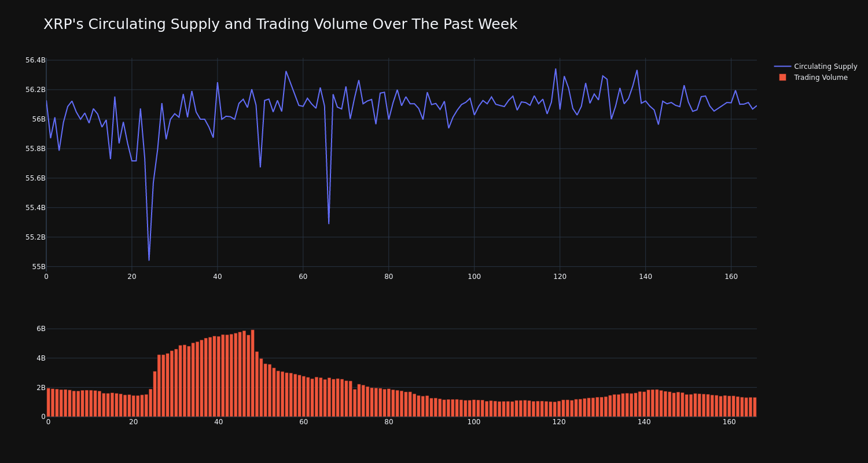Click the 6B label on volume chart

pyautogui.click(x=41, y=329)
